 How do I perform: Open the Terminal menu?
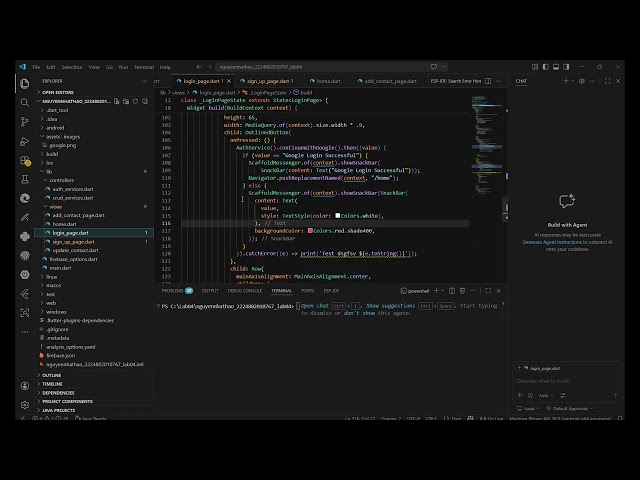pyautogui.click(x=144, y=67)
